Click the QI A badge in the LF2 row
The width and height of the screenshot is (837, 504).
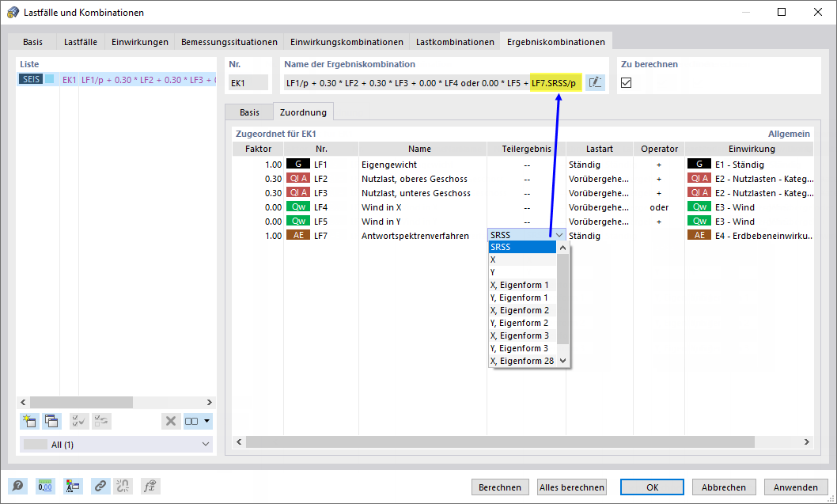click(298, 178)
